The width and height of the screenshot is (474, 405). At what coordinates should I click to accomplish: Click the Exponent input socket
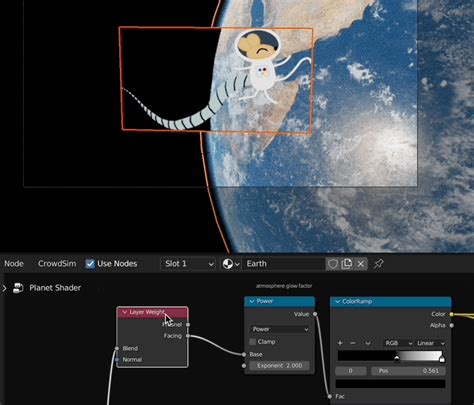tap(244, 366)
